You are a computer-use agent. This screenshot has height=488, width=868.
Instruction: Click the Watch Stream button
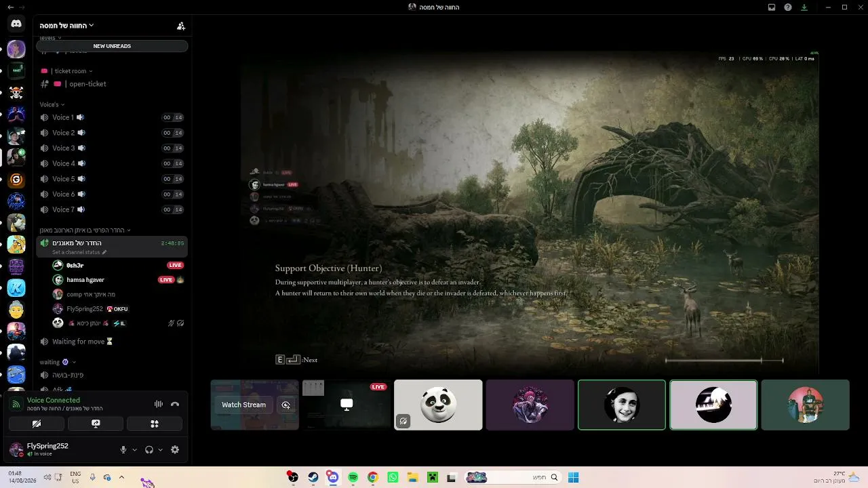tap(243, 405)
